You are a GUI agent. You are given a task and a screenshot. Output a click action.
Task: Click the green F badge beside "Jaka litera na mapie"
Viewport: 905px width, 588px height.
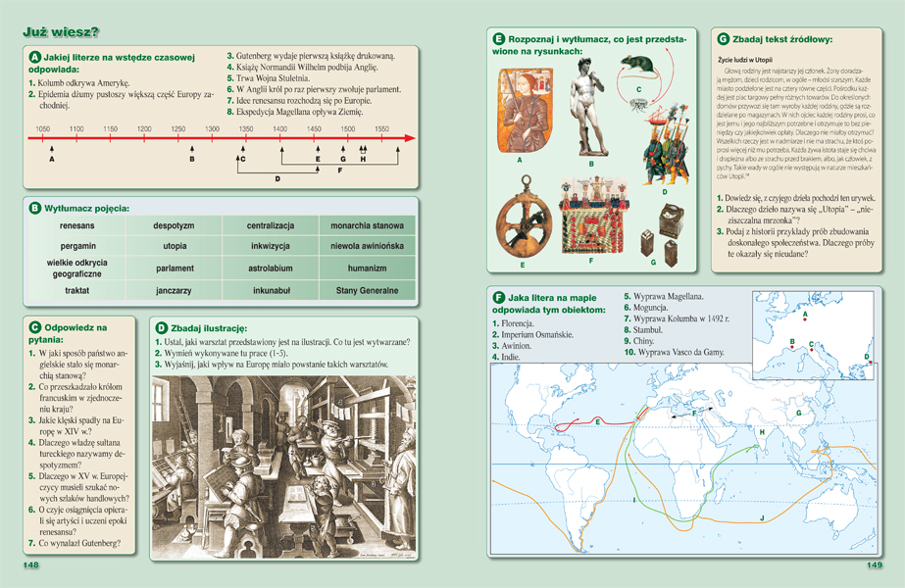(499, 298)
